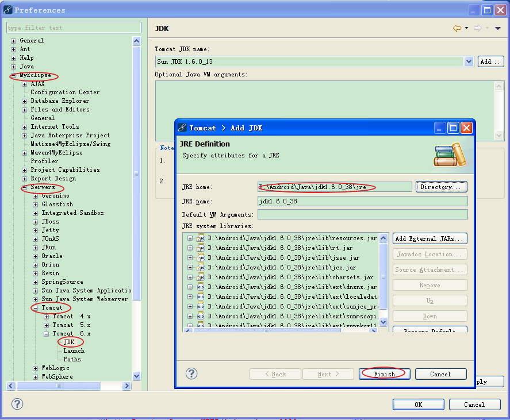
Task: Select Launch under Tomcat 6.x
Action: pyautogui.click(x=74, y=350)
